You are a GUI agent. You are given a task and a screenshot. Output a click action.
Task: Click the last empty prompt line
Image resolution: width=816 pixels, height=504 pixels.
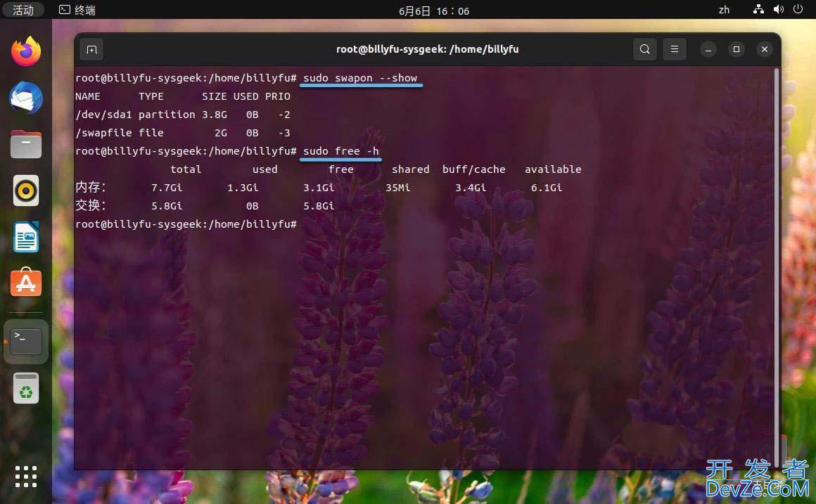click(186, 225)
